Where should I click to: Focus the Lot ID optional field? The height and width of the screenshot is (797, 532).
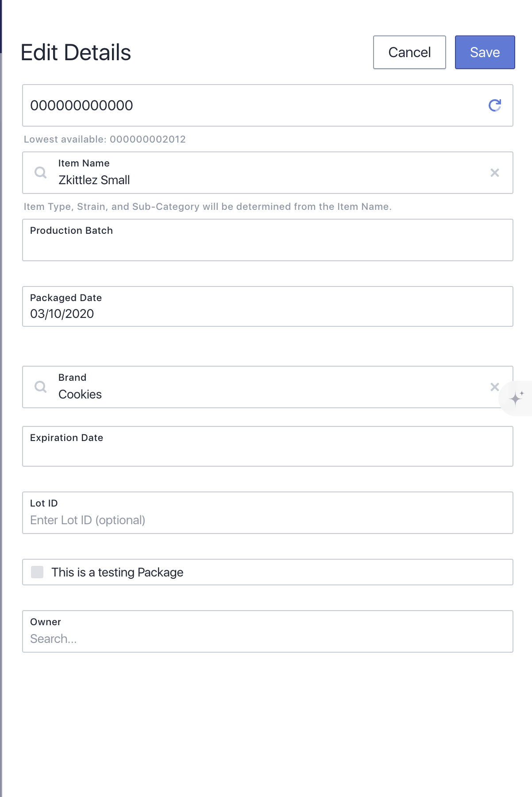(x=268, y=513)
